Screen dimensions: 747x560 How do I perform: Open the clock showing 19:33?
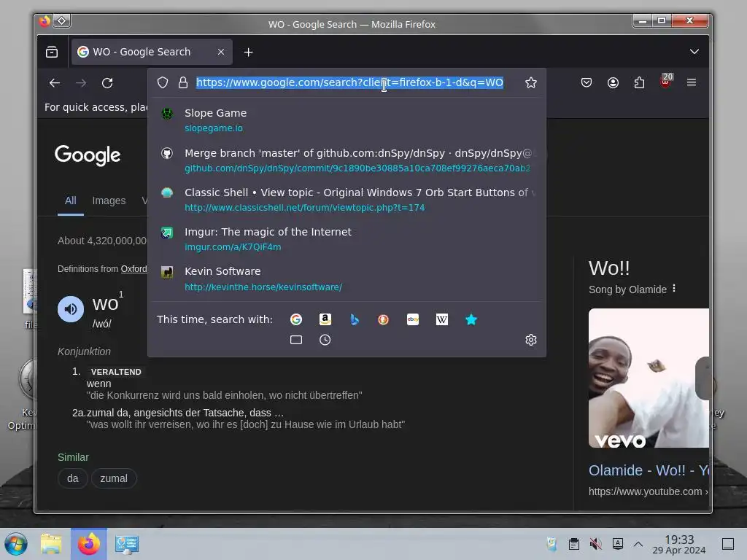pyautogui.click(x=679, y=544)
